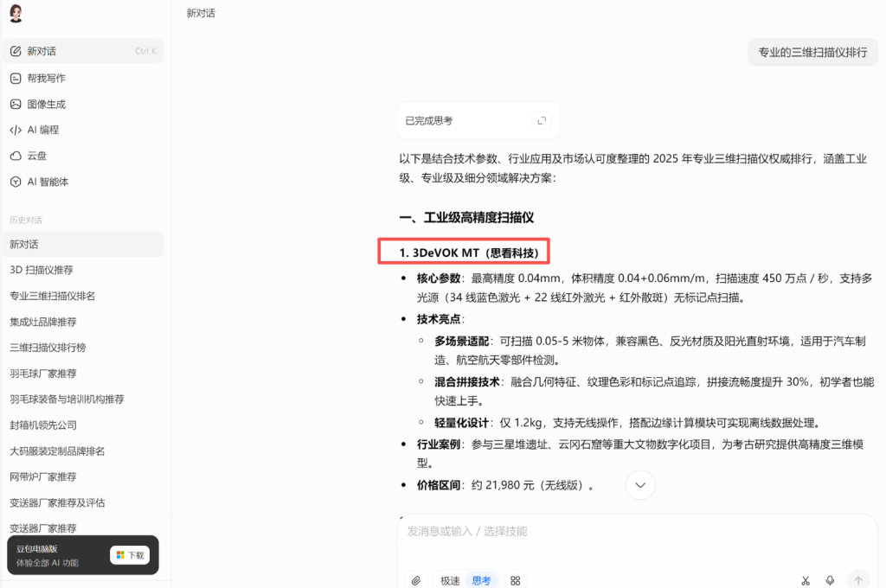Click the AI 编程 code icon
The width and height of the screenshot is (886, 588).
point(16,130)
